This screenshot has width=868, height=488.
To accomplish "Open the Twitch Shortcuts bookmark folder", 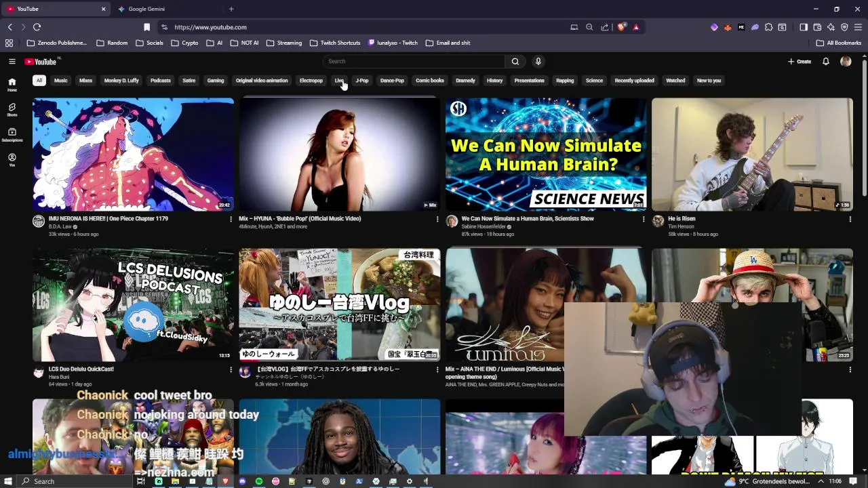I will click(x=335, y=43).
